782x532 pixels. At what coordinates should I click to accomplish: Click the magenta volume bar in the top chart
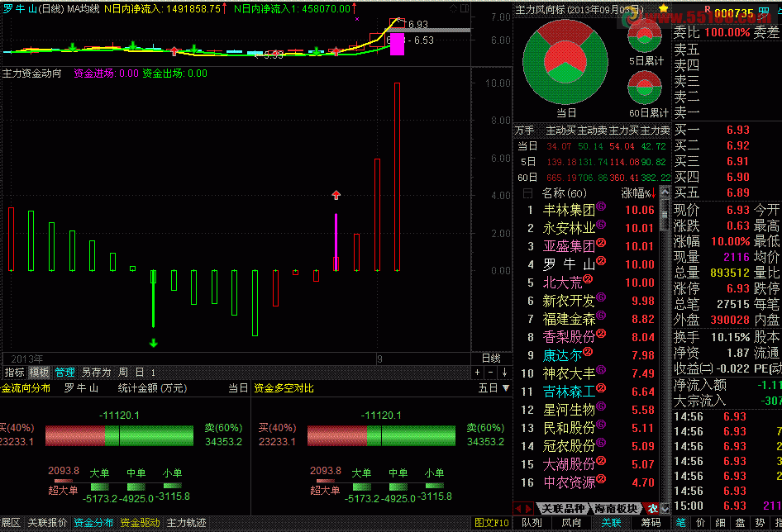397,44
